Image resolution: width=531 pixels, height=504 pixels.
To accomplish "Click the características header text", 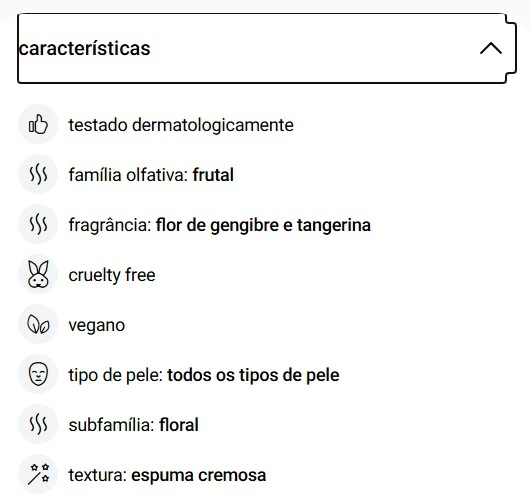I will point(85,48).
